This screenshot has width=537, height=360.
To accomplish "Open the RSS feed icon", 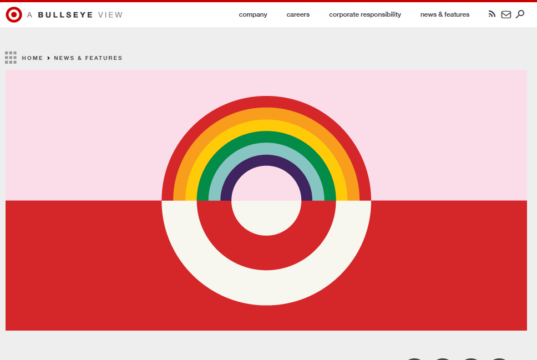I will [492, 14].
